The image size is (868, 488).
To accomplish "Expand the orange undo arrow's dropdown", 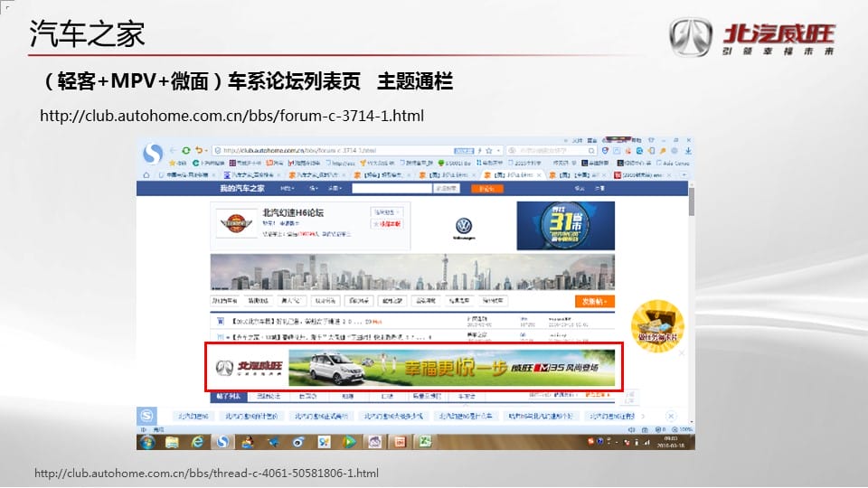I will point(208,150).
